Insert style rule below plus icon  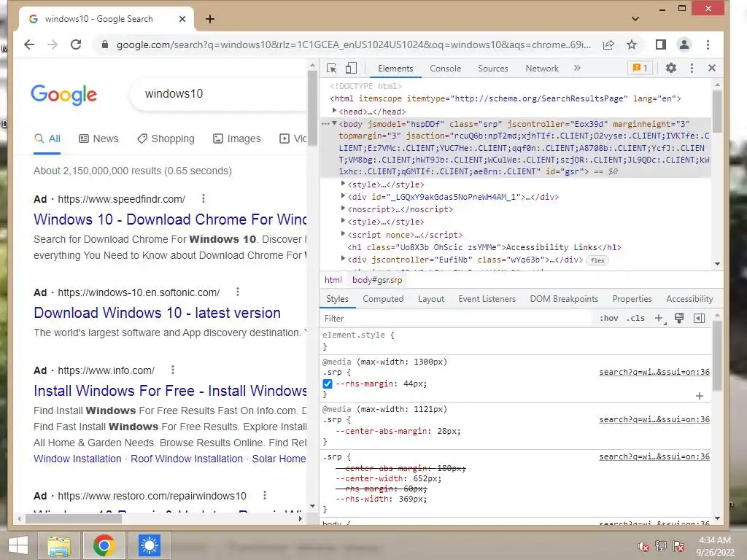700,396
